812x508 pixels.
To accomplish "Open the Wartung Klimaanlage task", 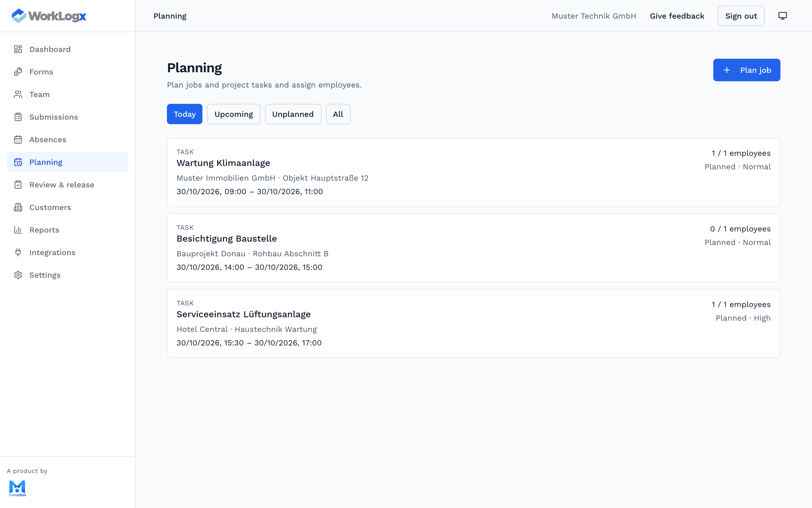I will click(x=473, y=172).
